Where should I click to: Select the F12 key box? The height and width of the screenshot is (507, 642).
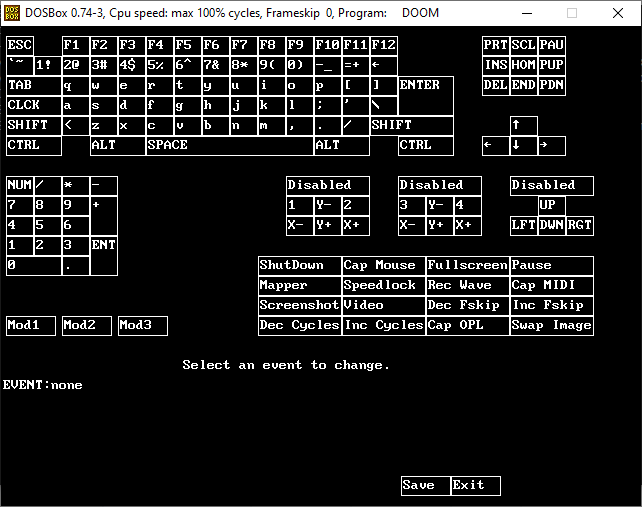tap(384, 45)
